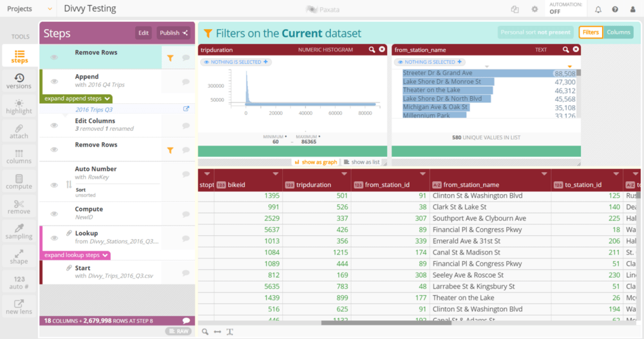This screenshot has height=339, width=644.
Task: Search within from_station_name filter
Action: (x=565, y=50)
